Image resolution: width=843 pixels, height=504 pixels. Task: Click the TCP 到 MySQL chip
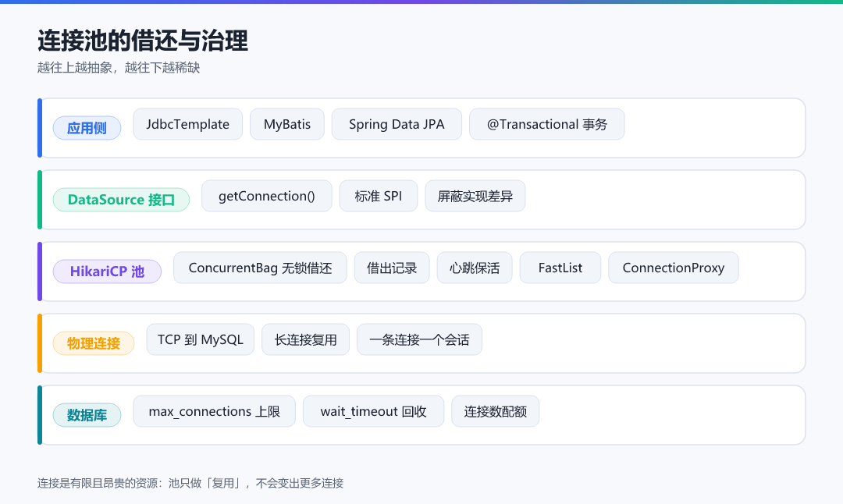point(201,339)
